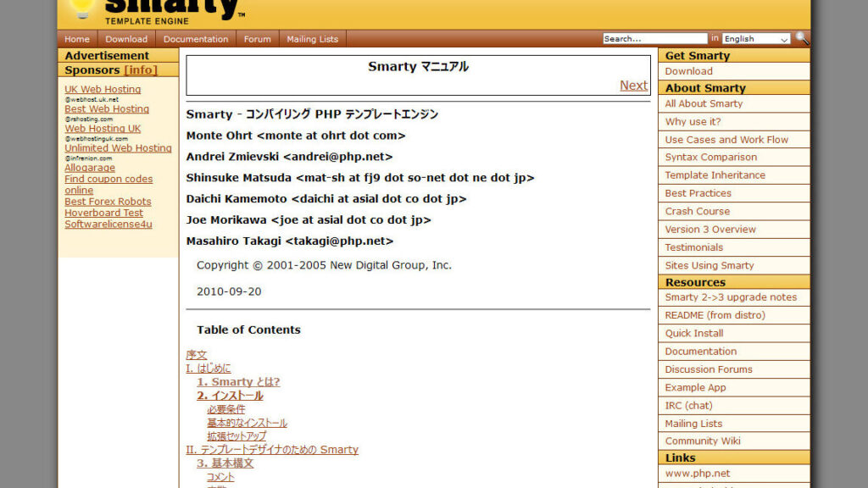The width and height of the screenshot is (868, 488).
Task: Open Download in the navigation bar
Action: (127, 39)
